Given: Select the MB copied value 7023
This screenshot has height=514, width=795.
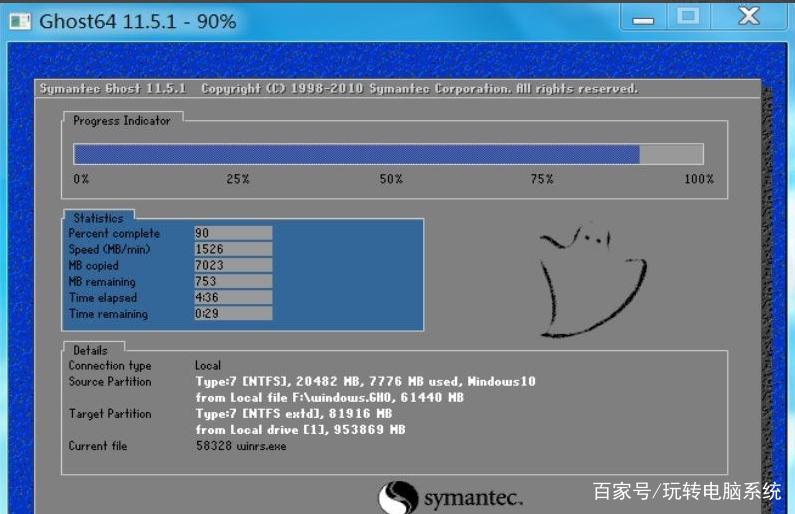Looking at the screenshot, I should [x=233, y=265].
